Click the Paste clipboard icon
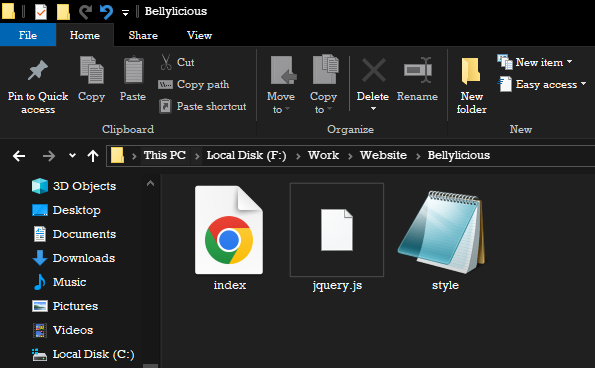The image size is (595, 368). pos(133,70)
